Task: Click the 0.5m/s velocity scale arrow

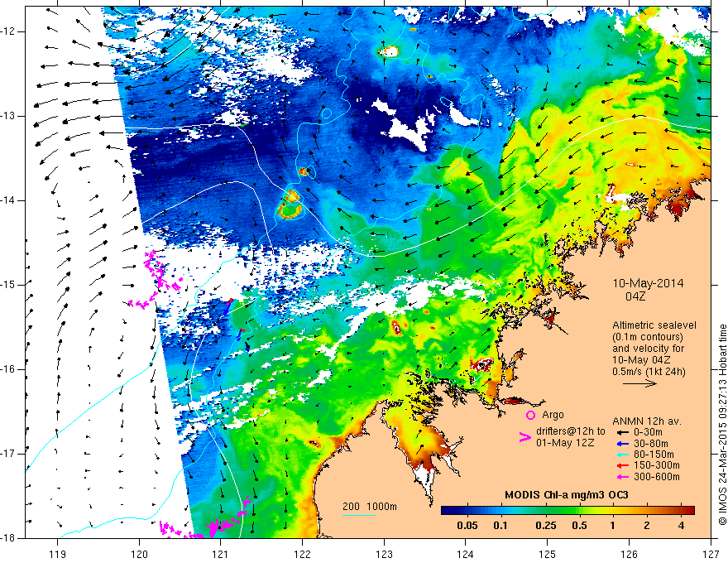Action: tap(639, 383)
